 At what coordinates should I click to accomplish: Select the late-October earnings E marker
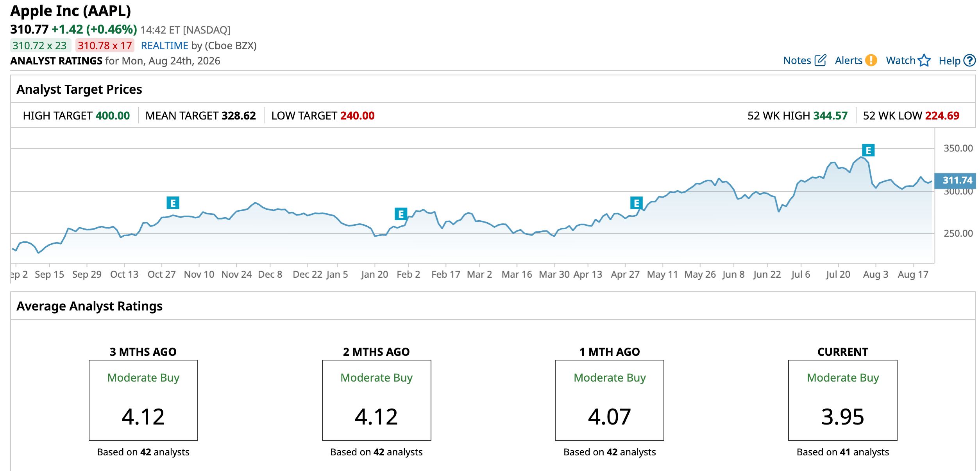[173, 203]
